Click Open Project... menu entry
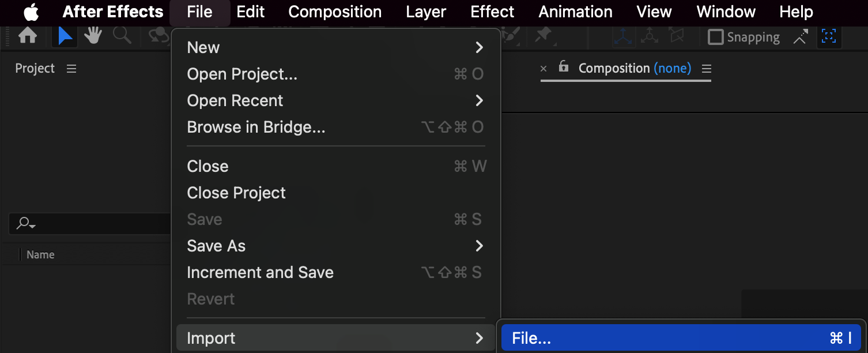Image resolution: width=868 pixels, height=353 pixels. click(x=242, y=74)
